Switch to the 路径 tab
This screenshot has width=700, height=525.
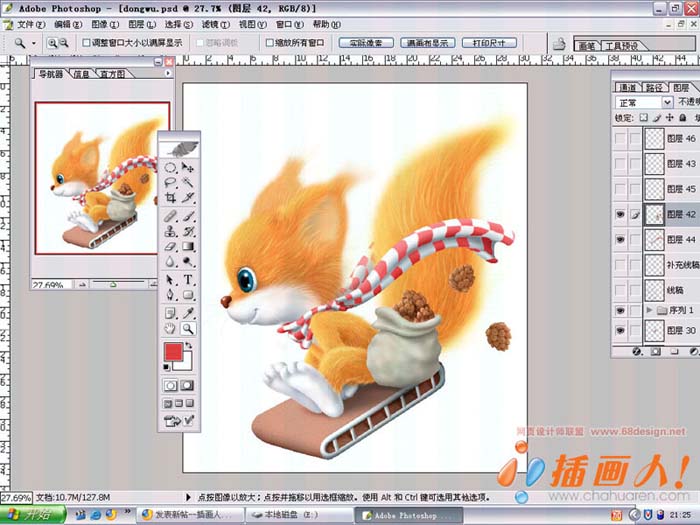[x=654, y=88]
